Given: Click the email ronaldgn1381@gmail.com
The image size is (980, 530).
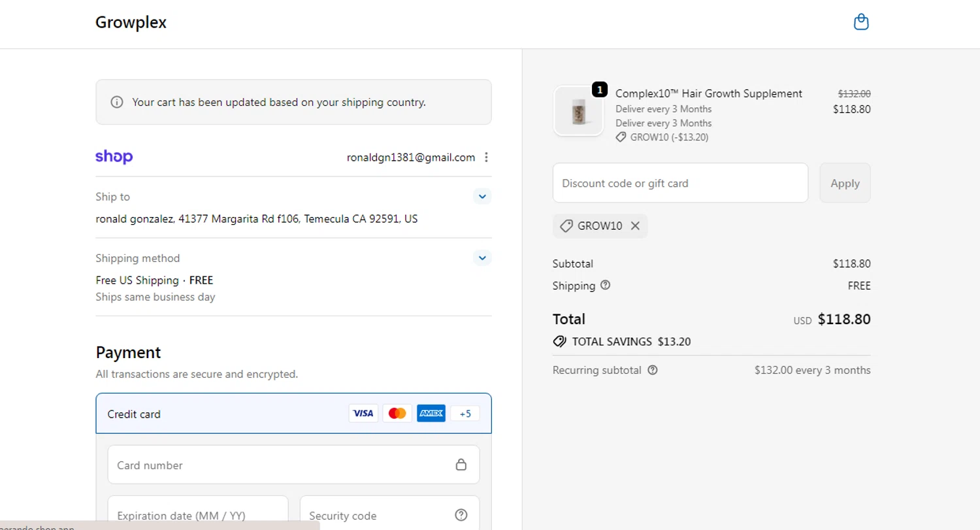Looking at the screenshot, I should [411, 157].
